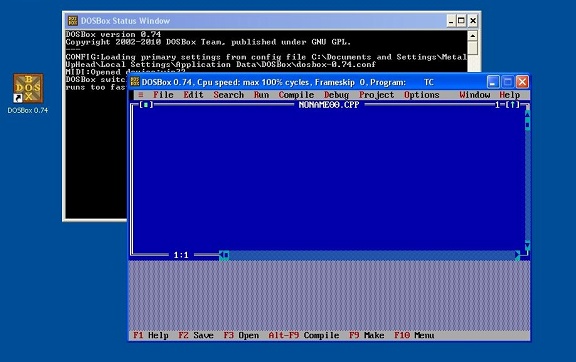The width and height of the screenshot is (576, 362).
Task: Click the Turbo C system menu symbol
Action: (140, 95)
